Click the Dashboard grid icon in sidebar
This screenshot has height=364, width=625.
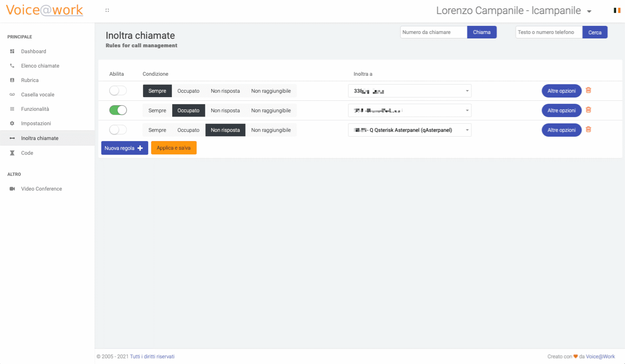[x=12, y=51]
